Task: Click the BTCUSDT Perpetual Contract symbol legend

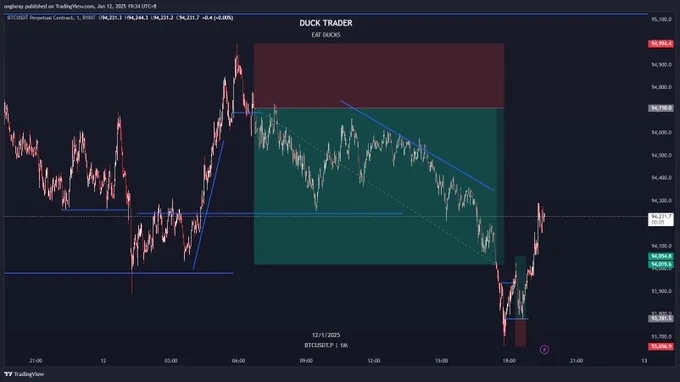Action: [51, 18]
